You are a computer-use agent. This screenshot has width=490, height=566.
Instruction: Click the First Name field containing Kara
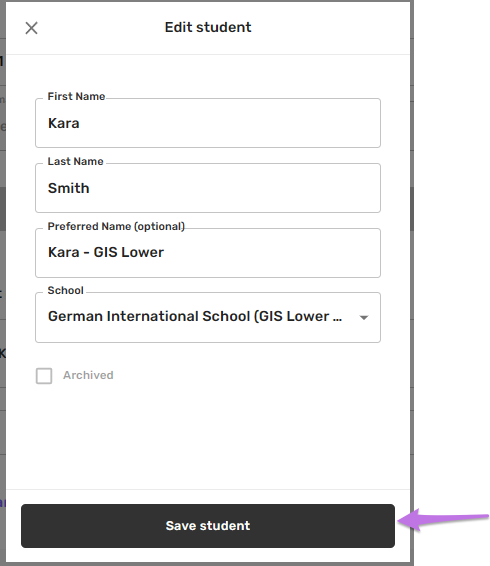point(208,123)
